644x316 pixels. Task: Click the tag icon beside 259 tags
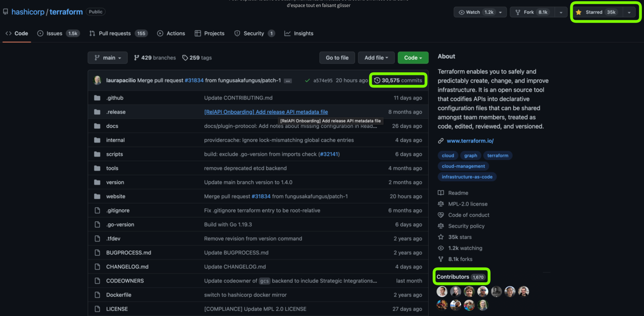[x=185, y=58]
